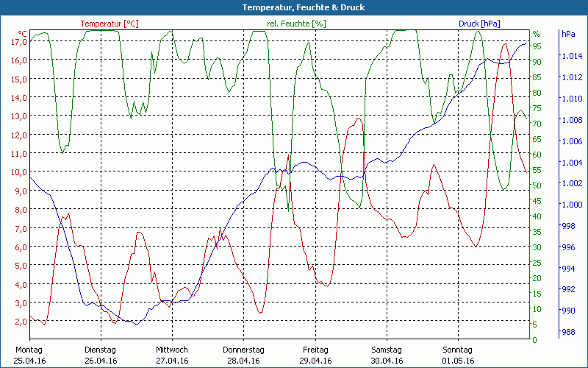This screenshot has width=588, height=368.
Task: Click the chart title Temperatur, Feuchte & Druck
Action: tap(294, 7)
